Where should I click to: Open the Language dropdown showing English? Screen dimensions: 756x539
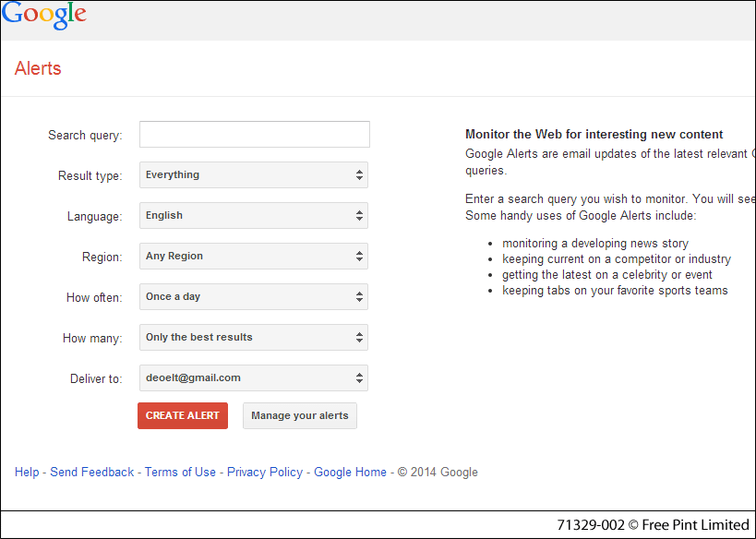254,215
